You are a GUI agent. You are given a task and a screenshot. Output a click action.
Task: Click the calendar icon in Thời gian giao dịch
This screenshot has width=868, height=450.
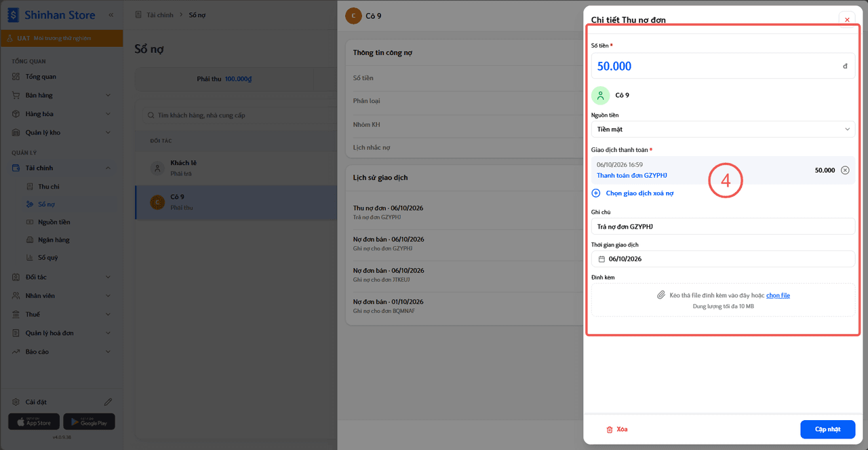click(601, 259)
